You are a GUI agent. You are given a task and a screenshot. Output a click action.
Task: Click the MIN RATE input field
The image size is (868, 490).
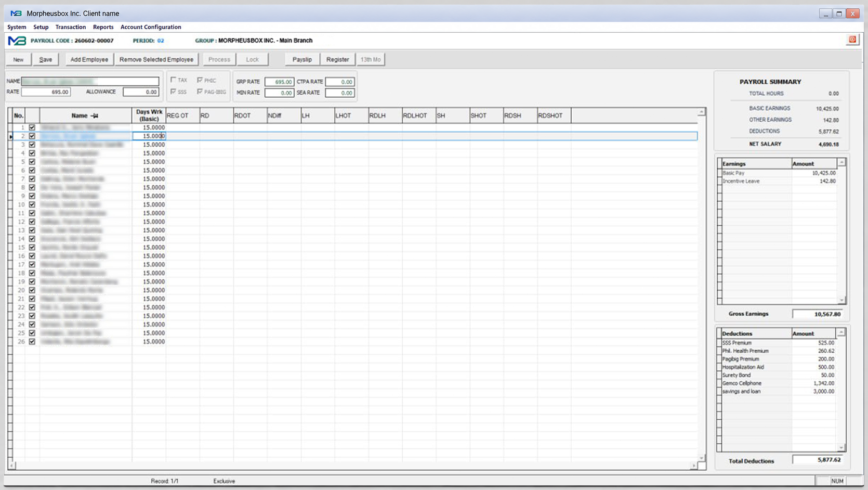[x=279, y=93]
